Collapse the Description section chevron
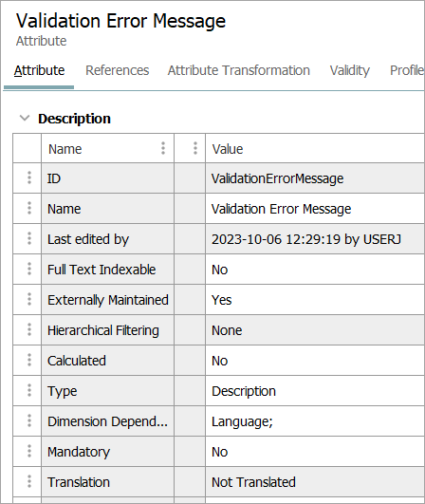The width and height of the screenshot is (425, 504). [25, 118]
